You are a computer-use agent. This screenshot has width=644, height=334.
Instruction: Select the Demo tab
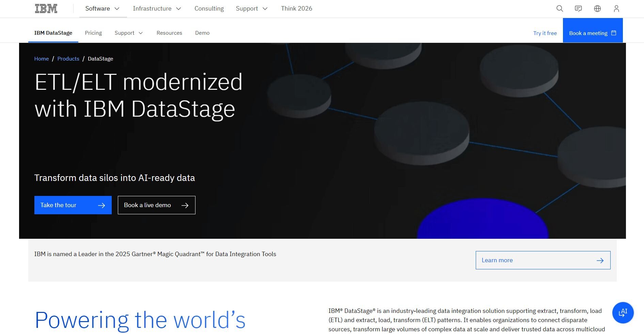pyautogui.click(x=202, y=33)
